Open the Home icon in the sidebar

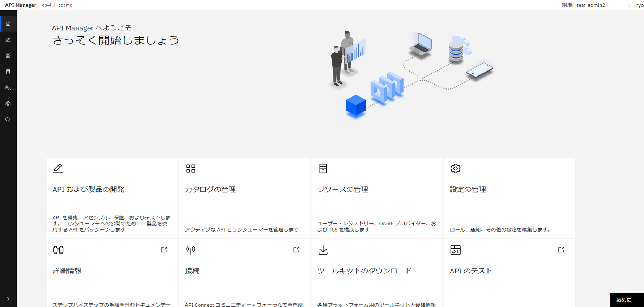(x=8, y=24)
